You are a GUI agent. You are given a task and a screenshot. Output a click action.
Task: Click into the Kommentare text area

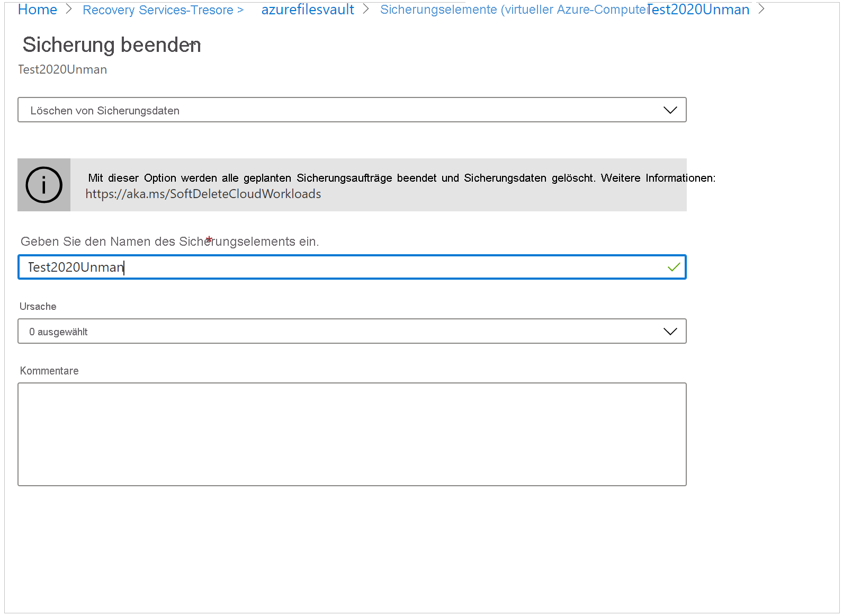[352, 434]
